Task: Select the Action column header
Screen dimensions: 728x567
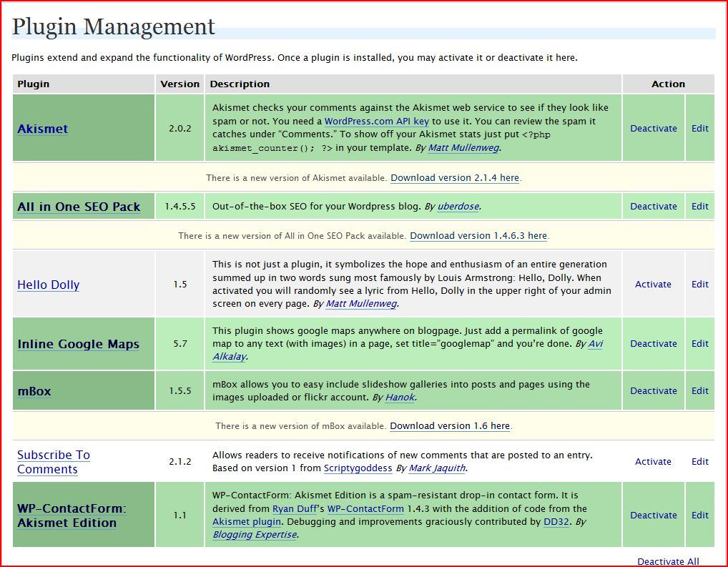Action: (x=668, y=84)
